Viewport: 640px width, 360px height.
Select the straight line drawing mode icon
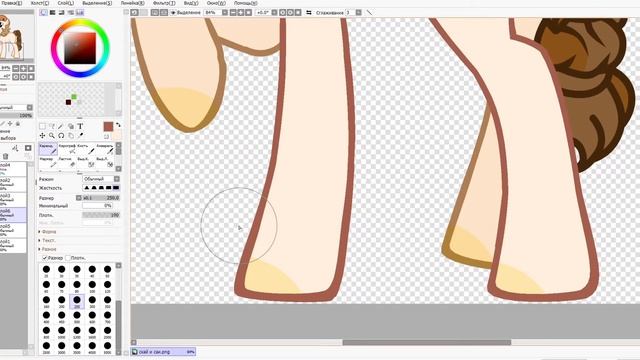(x=369, y=13)
